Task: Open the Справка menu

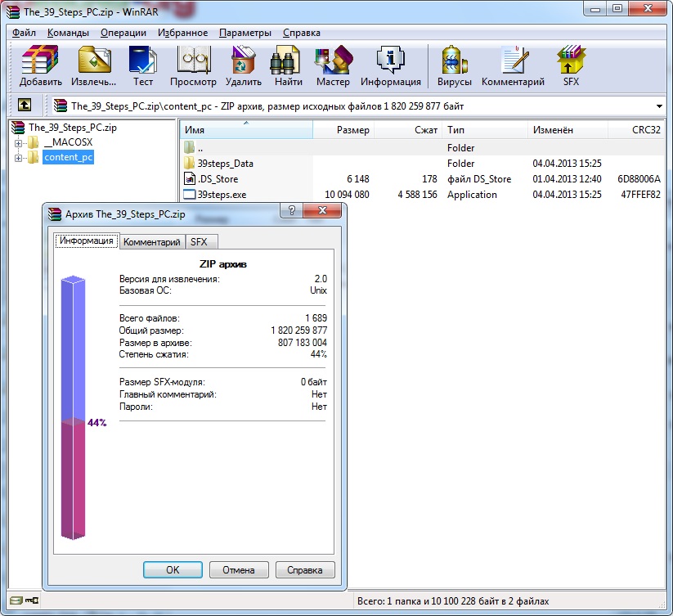Action: point(301,33)
